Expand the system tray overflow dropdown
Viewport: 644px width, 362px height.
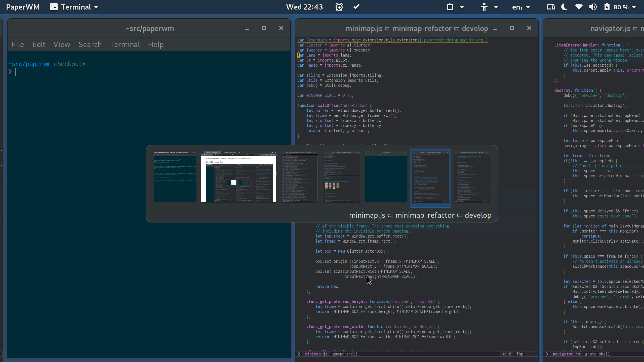pos(638,7)
